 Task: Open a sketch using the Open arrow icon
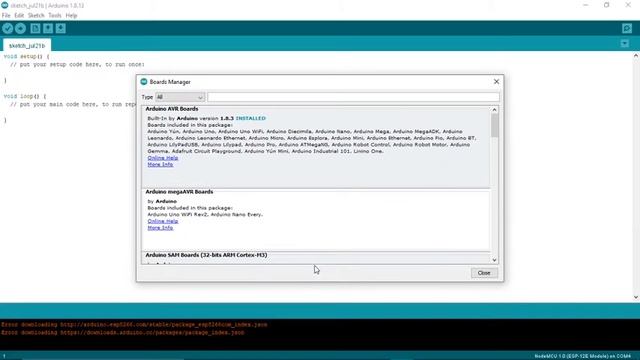point(48,28)
